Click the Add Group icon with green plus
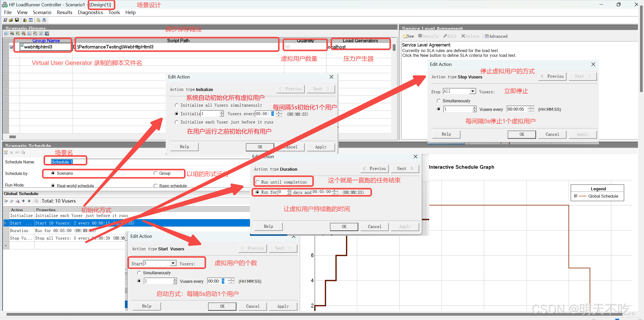The height and width of the screenshot is (320, 644). [x=18, y=33]
